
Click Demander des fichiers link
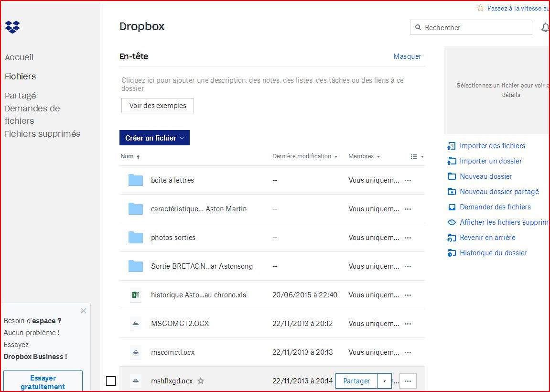[495, 207]
